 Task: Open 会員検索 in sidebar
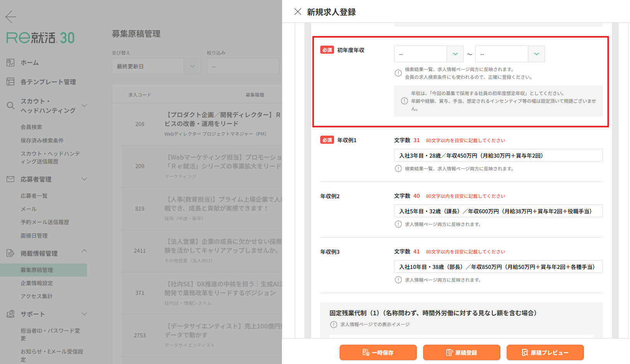coord(31,127)
